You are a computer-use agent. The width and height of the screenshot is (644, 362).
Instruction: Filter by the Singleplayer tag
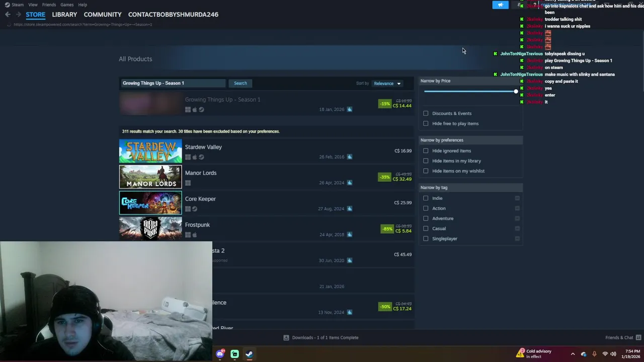click(x=426, y=238)
